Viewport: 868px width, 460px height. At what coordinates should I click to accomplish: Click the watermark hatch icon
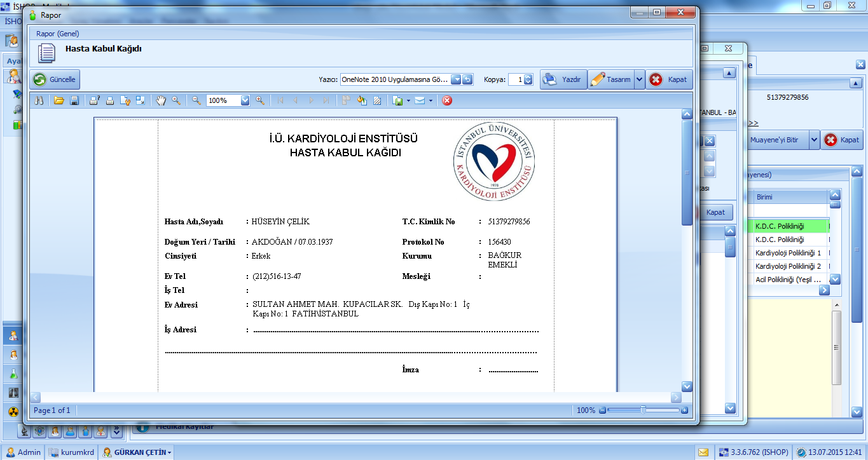pos(377,100)
